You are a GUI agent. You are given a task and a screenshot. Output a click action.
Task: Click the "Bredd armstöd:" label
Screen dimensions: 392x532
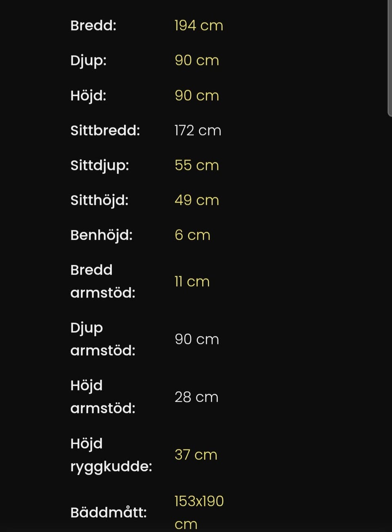(102, 282)
